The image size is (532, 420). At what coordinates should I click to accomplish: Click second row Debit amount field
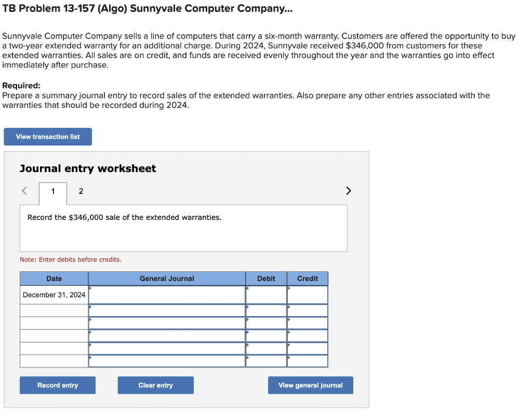pyautogui.click(x=267, y=310)
